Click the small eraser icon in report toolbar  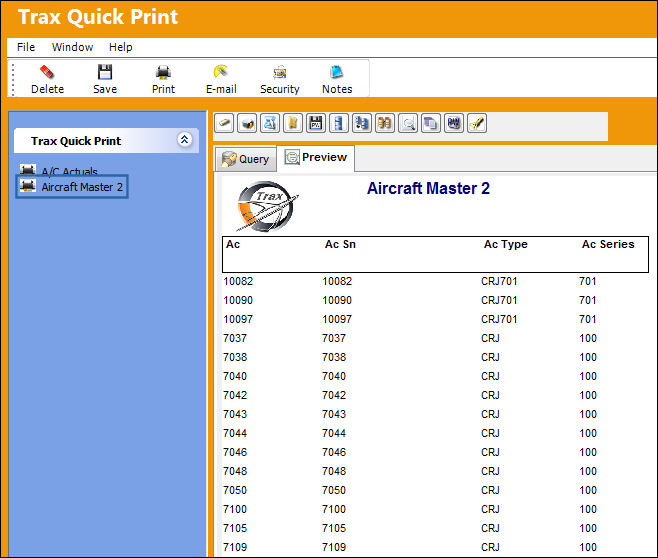225,123
